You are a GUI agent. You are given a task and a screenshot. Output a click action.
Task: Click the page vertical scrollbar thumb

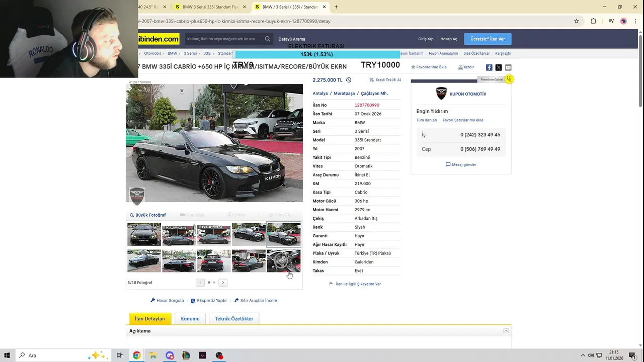click(640, 70)
